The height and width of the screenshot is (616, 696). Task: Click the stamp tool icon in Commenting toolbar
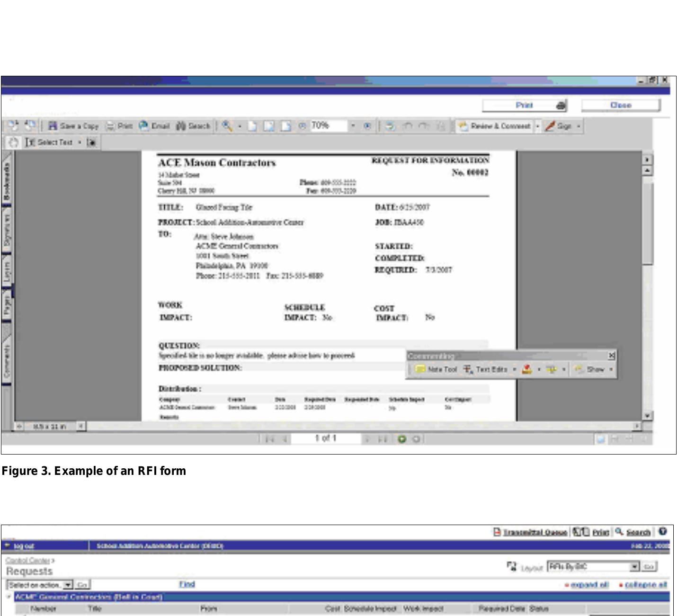point(527,369)
